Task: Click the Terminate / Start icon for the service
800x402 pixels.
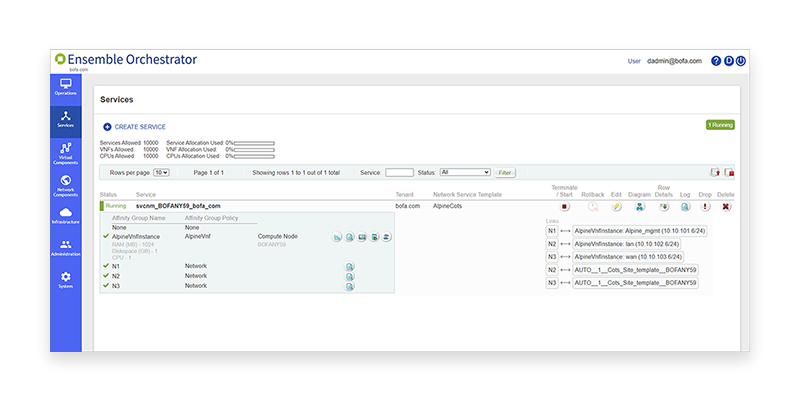Action: point(565,206)
